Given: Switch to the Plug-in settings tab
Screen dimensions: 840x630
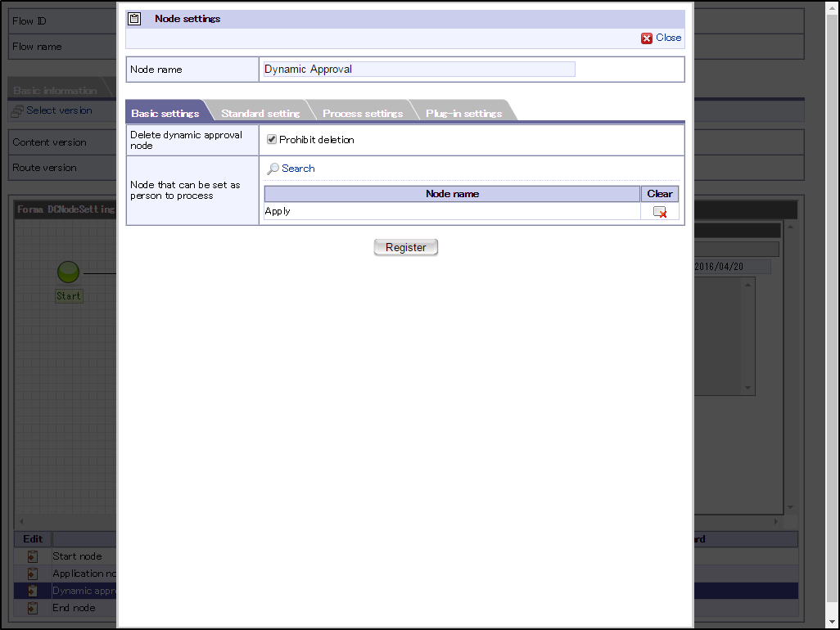Looking at the screenshot, I should (x=463, y=113).
